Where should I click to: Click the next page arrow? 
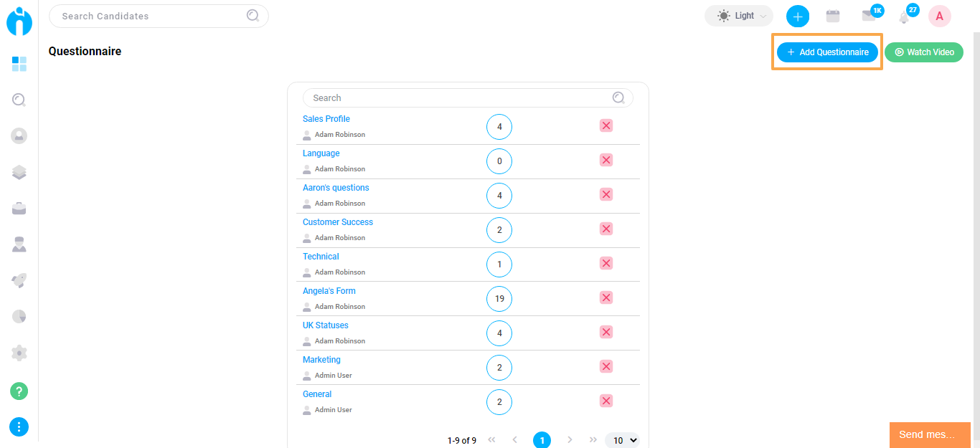570,440
